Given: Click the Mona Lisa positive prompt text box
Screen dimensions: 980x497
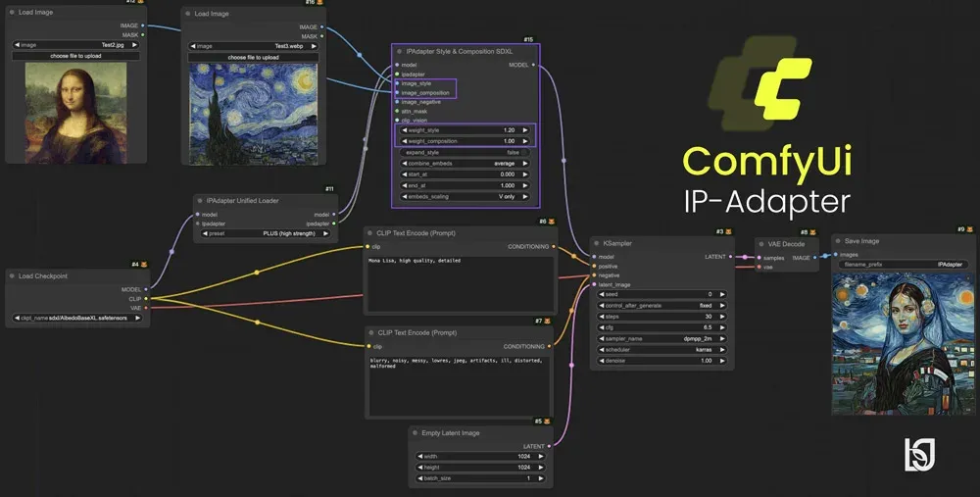Looking at the screenshot, I should click(x=461, y=284).
